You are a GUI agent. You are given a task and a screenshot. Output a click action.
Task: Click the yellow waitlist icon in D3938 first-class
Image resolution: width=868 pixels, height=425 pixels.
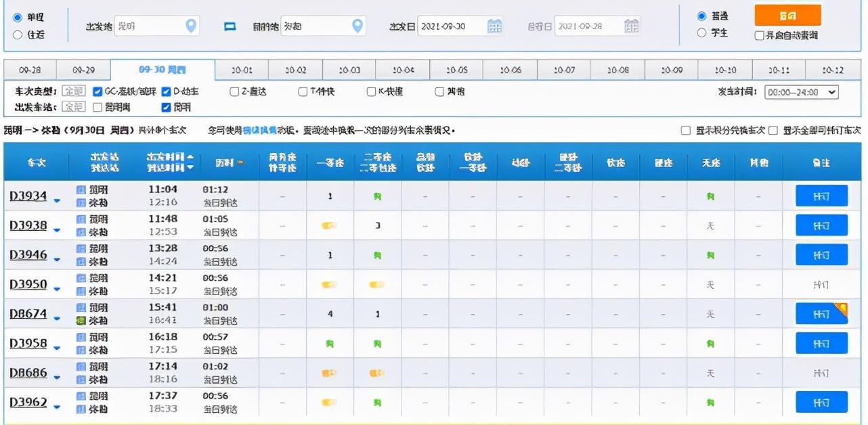click(329, 225)
